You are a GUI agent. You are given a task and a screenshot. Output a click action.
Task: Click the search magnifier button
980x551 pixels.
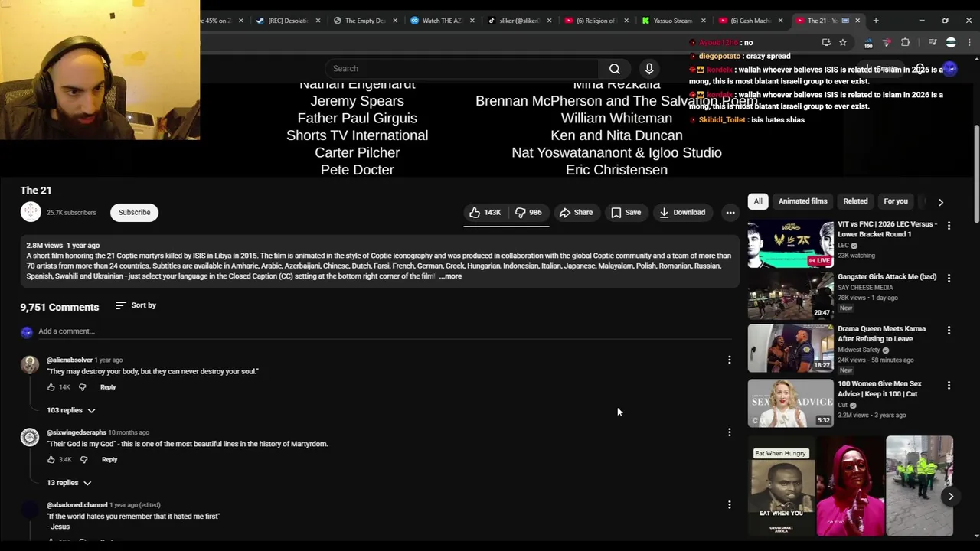click(615, 69)
